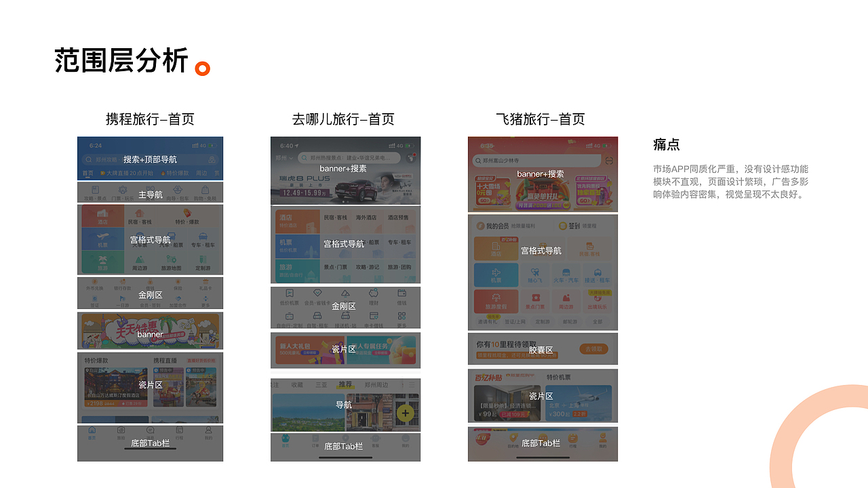Open Ctrip 特价爆款 hotel card image
This screenshot has width=868, height=488.
(x=115, y=388)
